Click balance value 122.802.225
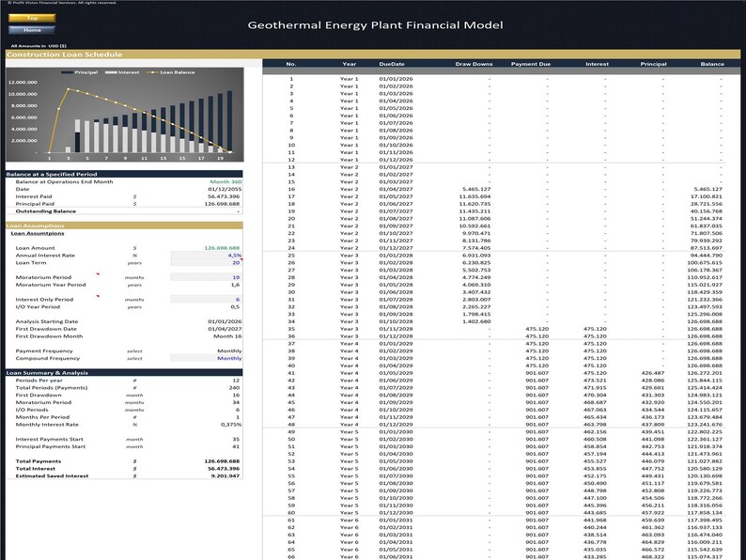The height and width of the screenshot is (560, 746). pos(705,432)
